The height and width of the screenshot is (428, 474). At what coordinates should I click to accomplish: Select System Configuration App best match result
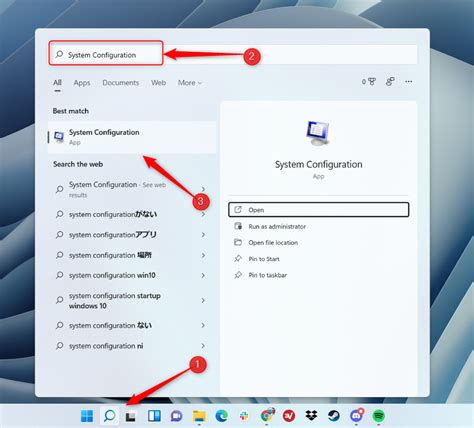(132, 137)
